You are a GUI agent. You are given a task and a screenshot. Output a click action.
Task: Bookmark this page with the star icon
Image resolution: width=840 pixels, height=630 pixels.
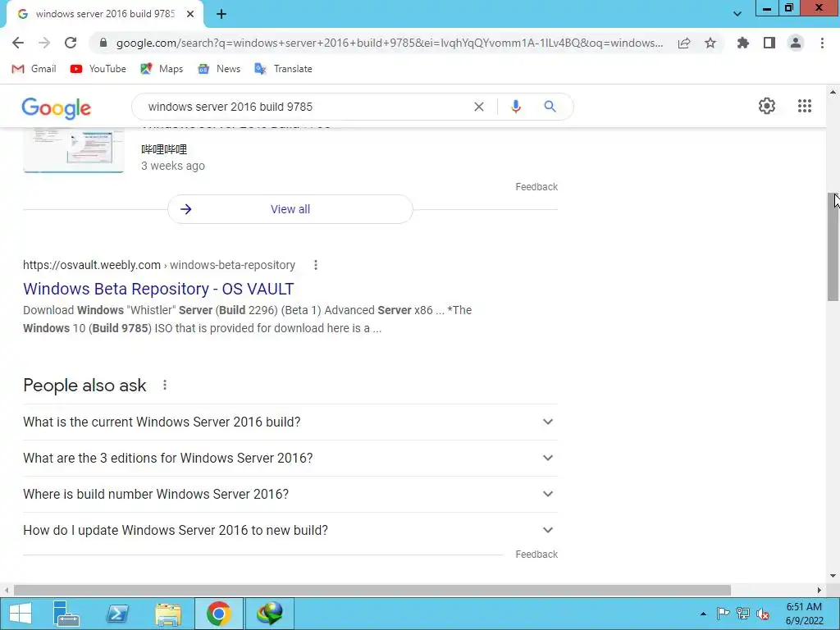tap(710, 43)
